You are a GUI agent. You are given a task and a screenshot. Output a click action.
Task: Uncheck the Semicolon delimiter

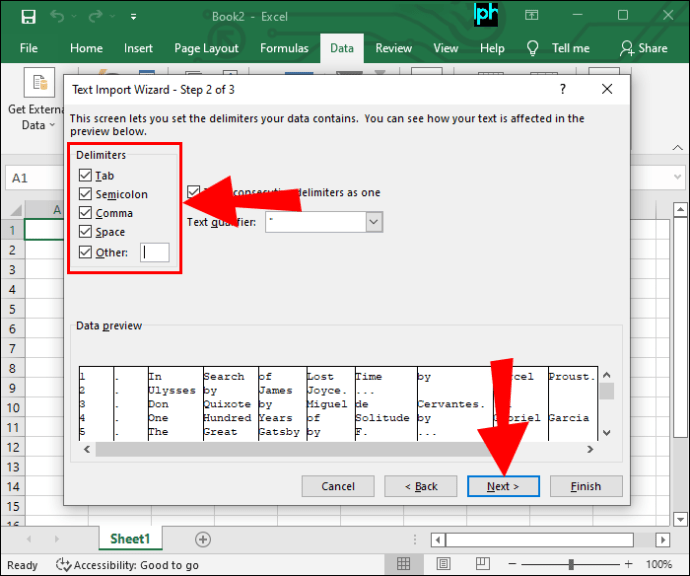pyautogui.click(x=85, y=194)
